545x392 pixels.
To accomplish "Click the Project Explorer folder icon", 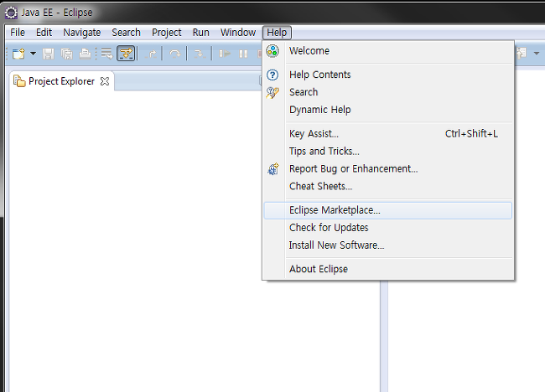I will pos(19,81).
